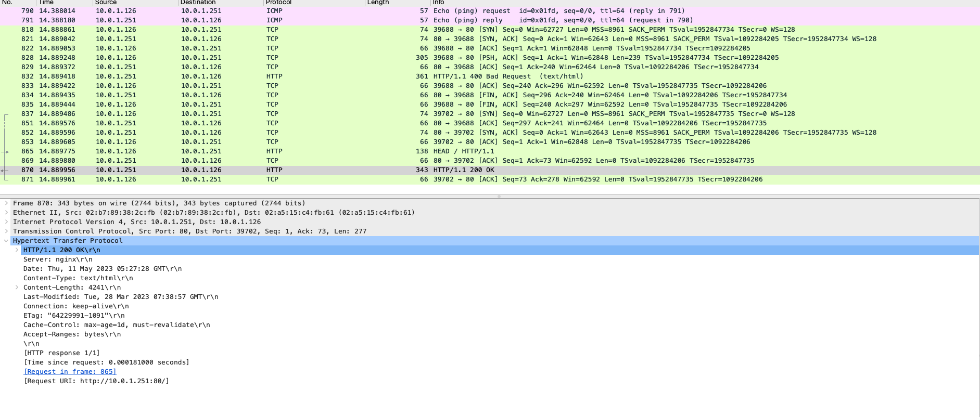Viewport: 980px width, 417px height.
Task: Sort packets by the Time column
Action: (x=47, y=3)
